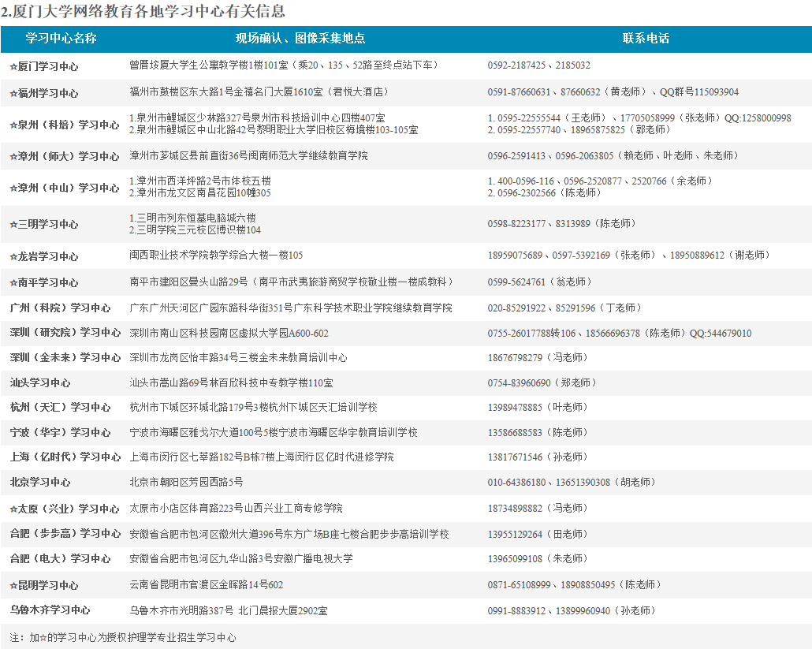Select ☆漳州（中山）学习中心 name cell
812x649 pixels.
(65, 188)
